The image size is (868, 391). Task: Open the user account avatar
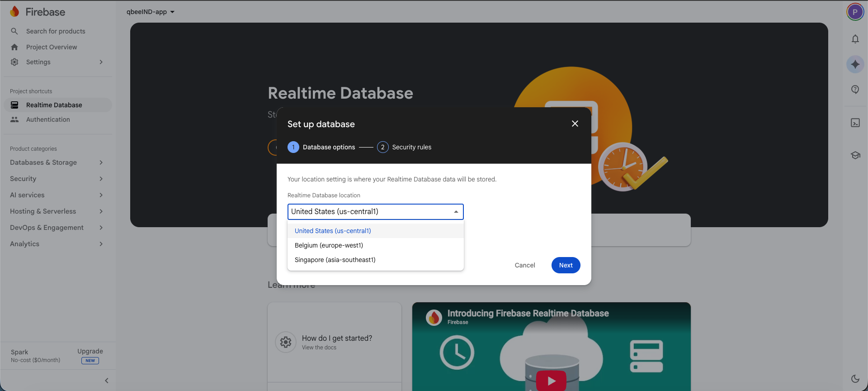(855, 12)
